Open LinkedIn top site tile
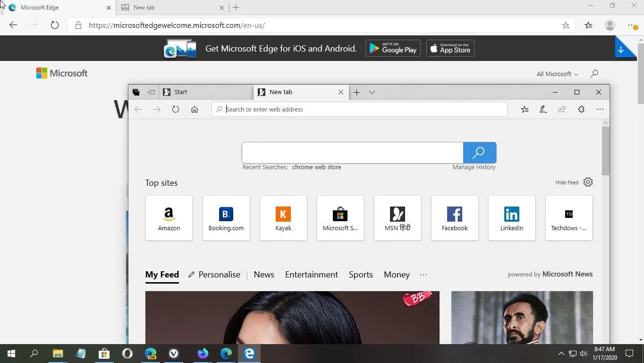Viewport: 644px width, 363px height. tap(512, 218)
